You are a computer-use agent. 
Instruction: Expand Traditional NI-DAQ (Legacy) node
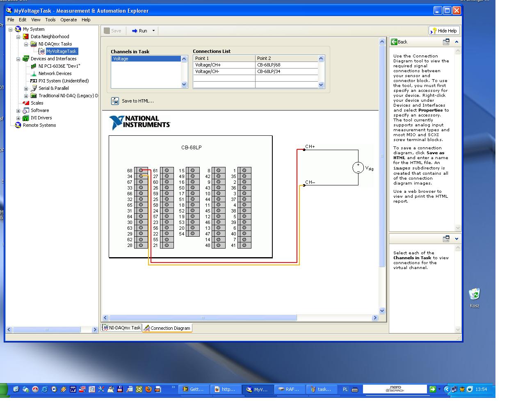pos(26,96)
